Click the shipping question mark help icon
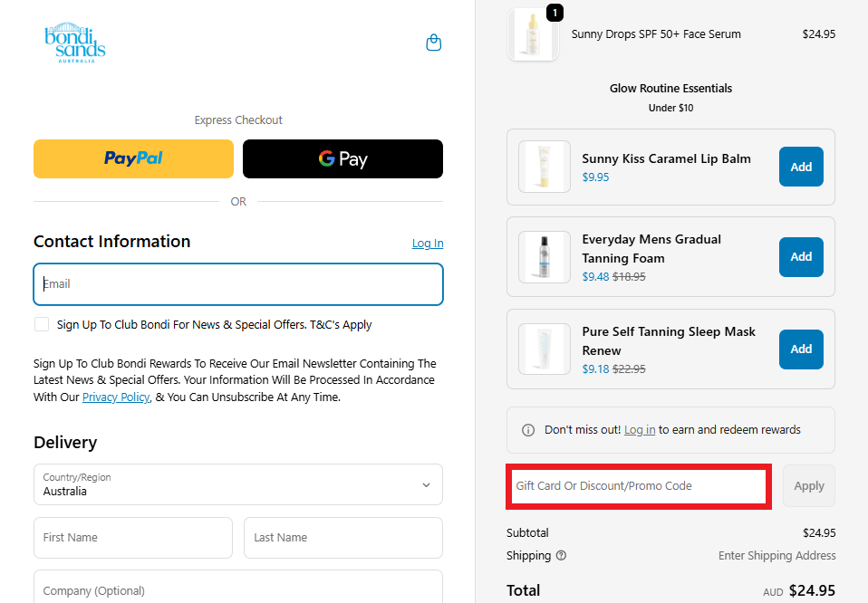 click(x=561, y=556)
